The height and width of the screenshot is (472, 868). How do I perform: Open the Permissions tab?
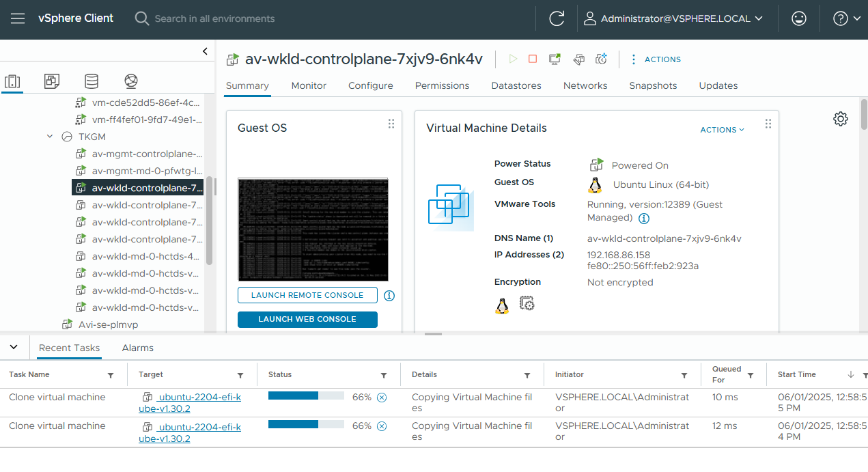442,86
